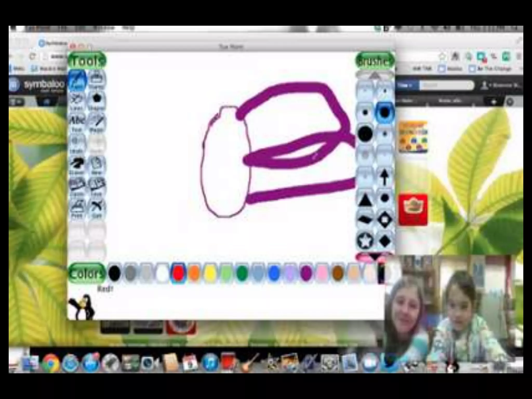Click the Quit tool
This screenshot has height=399, width=532.
97,208
